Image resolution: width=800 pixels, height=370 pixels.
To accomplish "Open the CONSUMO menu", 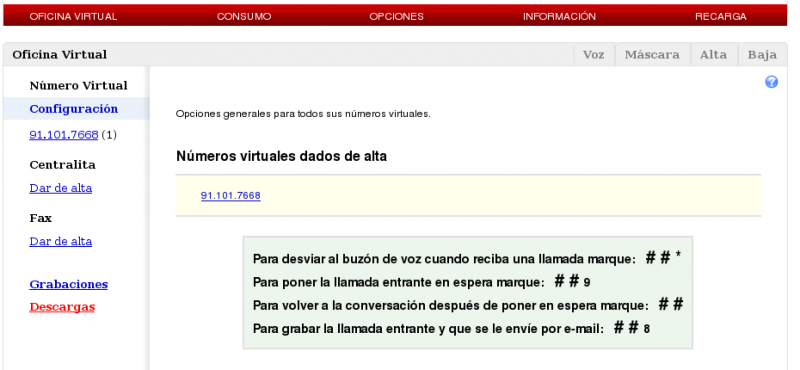I will click(244, 16).
